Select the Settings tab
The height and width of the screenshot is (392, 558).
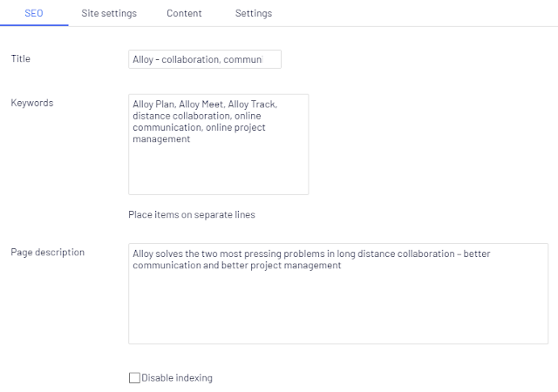coord(254,14)
